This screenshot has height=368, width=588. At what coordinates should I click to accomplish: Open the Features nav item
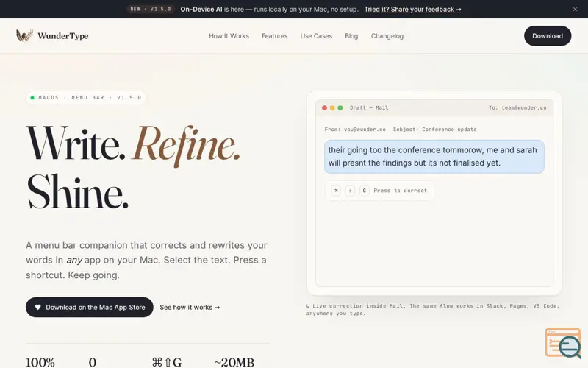pos(274,36)
